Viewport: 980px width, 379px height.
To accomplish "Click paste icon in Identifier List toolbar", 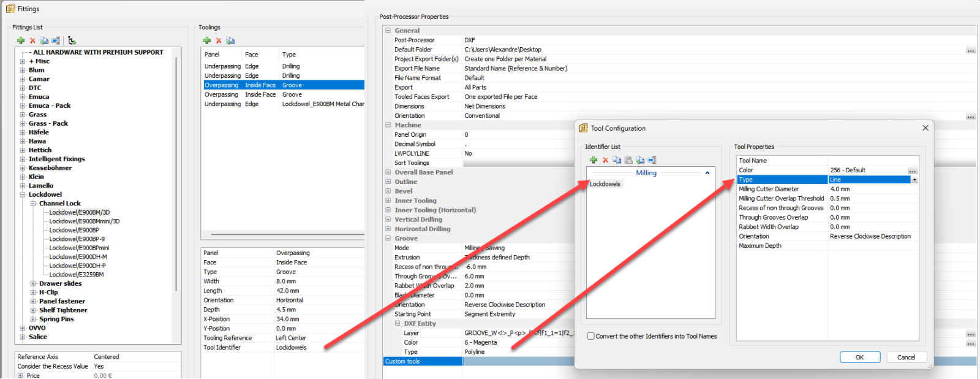I will 628,160.
